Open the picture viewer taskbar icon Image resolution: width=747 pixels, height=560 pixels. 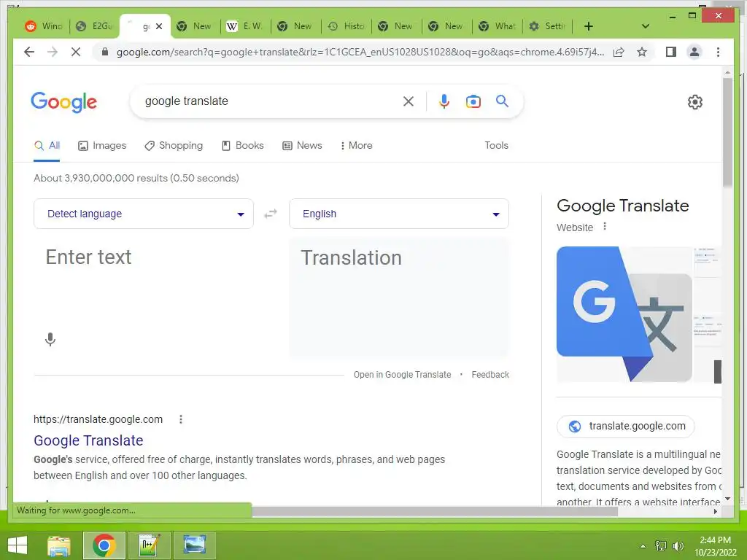coord(195,545)
